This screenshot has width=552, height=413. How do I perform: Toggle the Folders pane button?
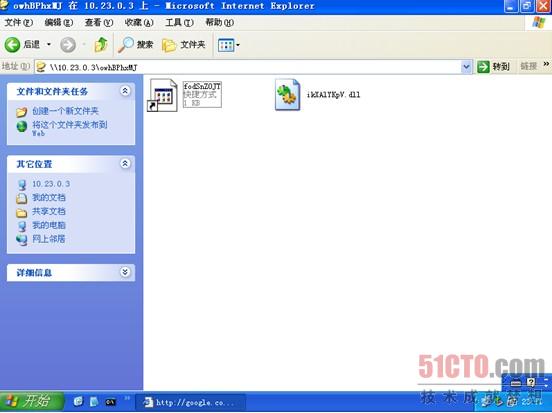pos(183,45)
